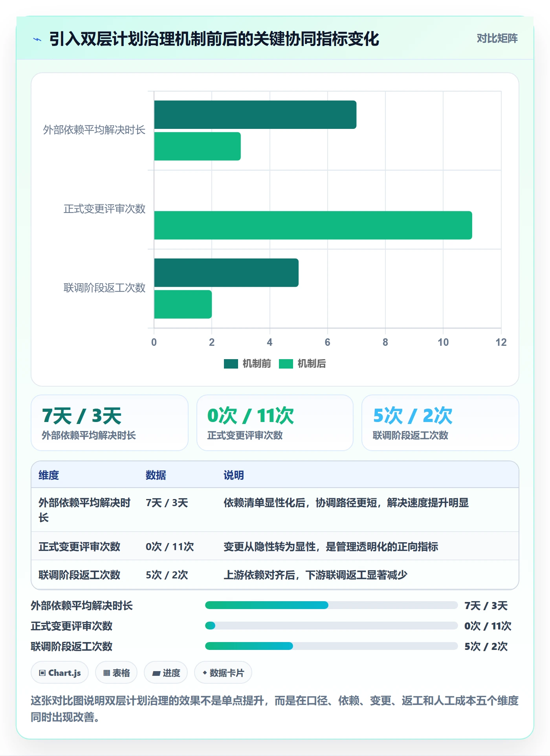
Task: Click the Chart.js tag
Action: coord(60,673)
